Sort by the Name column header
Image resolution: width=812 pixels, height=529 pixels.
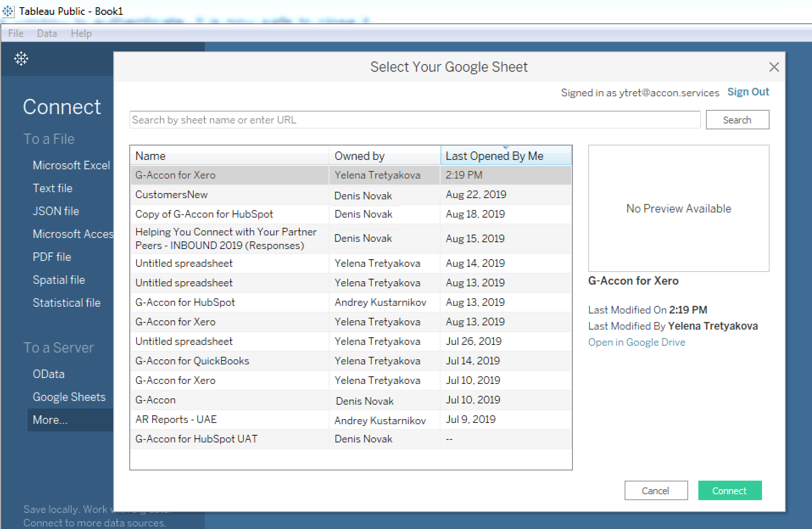(x=230, y=156)
